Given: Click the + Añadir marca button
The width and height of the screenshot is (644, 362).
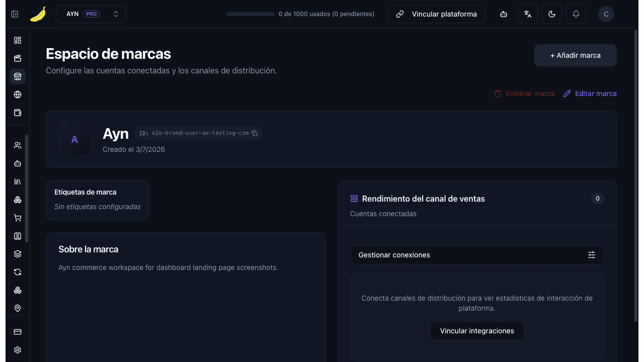Looking at the screenshot, I should (x=576, y=55).
